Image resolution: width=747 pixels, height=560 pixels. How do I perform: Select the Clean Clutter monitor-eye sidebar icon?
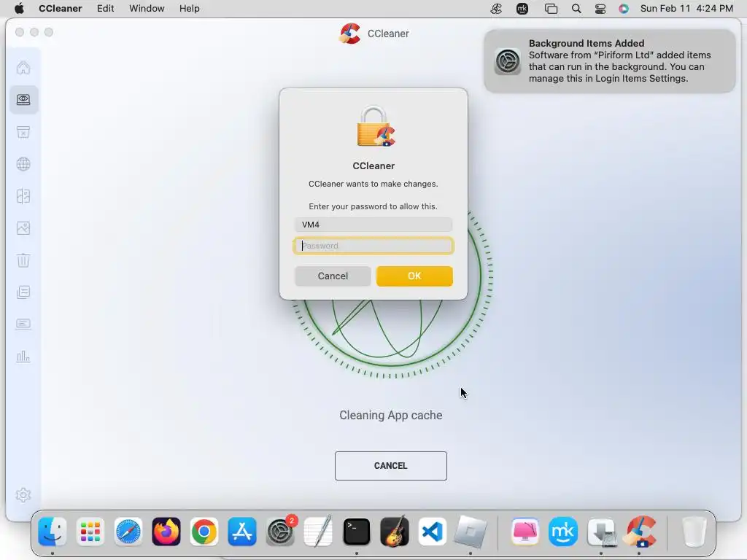pyautogui.click(x=23, y=99)
